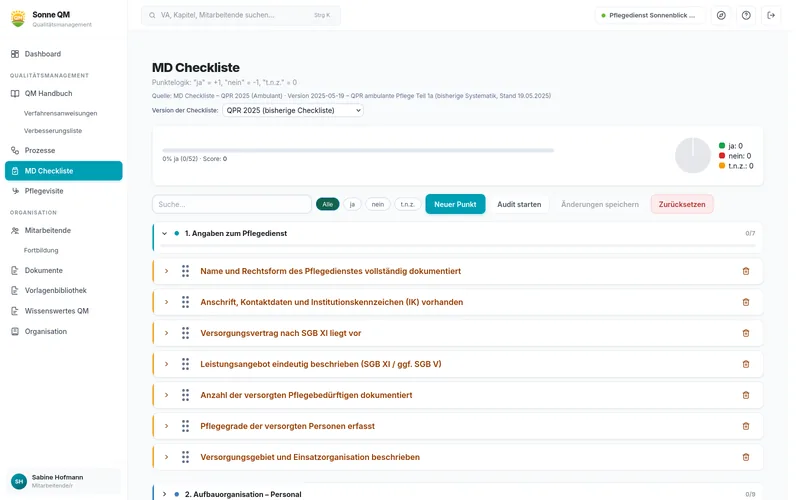Select the 't.n.z.' filter chip
The height and width of the screenshot is (500, 800).
coord(407,204)
